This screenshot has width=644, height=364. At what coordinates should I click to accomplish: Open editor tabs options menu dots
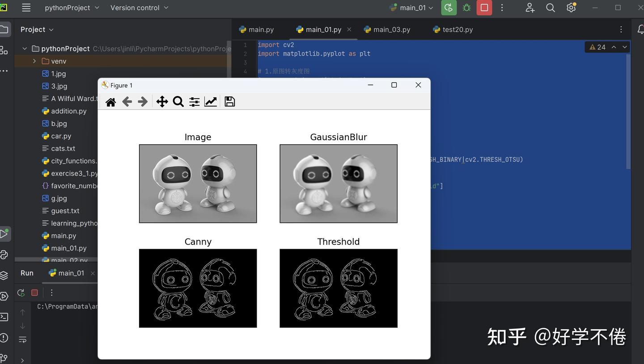point(621,29)
